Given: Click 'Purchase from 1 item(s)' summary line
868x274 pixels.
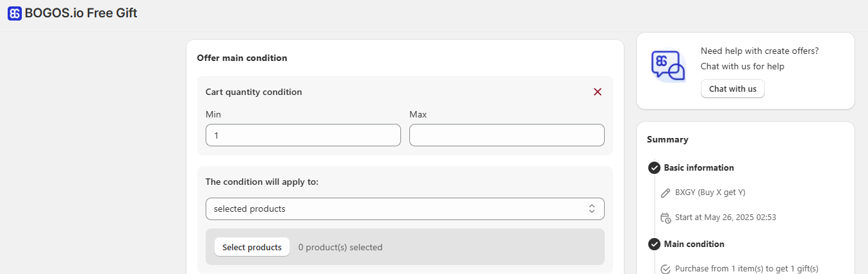Looking at the screenshot, I should pyautogui.click(x=747, y=269).
